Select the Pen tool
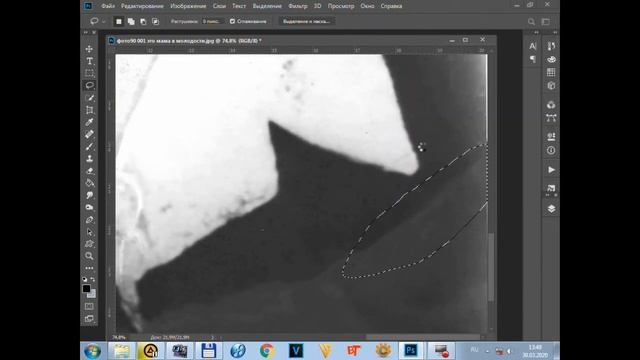Image resolution: width=640 pixels, height=360 pixels. [x=89, y=220]
